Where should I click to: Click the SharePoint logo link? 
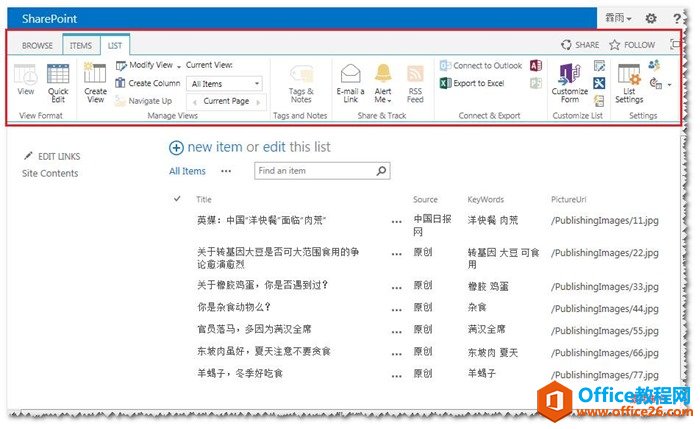(49, 18)
